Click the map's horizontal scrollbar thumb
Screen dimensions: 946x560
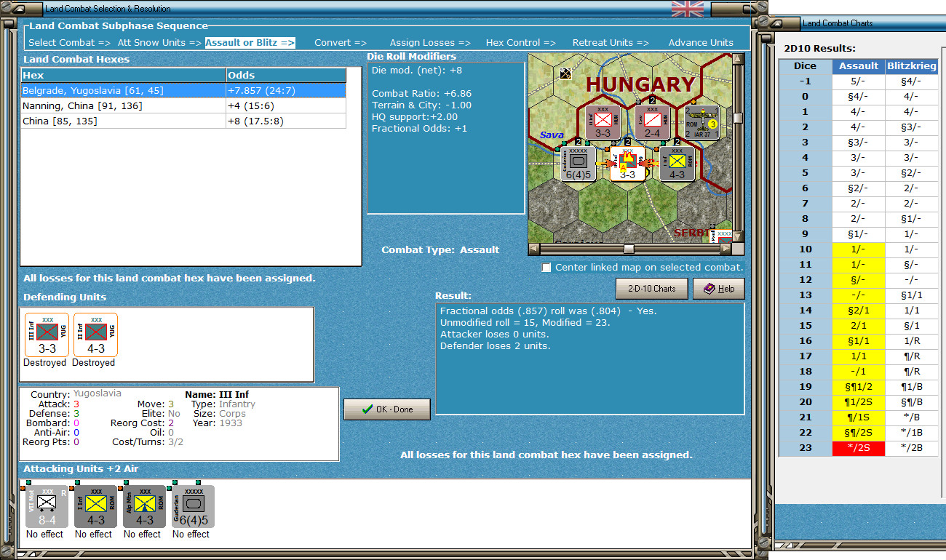click(x=629, y=249)
